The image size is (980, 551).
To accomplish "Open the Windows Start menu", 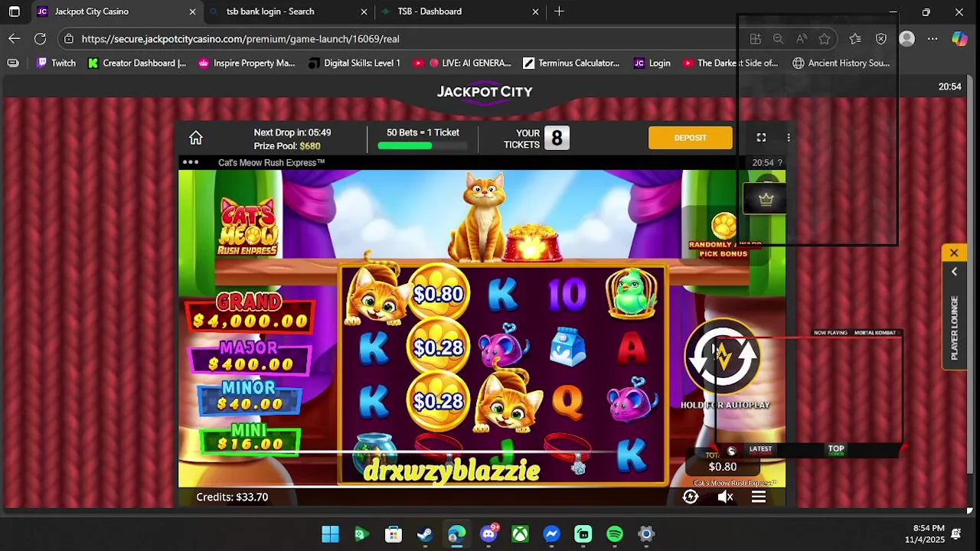I will click(x=330, y=534).
